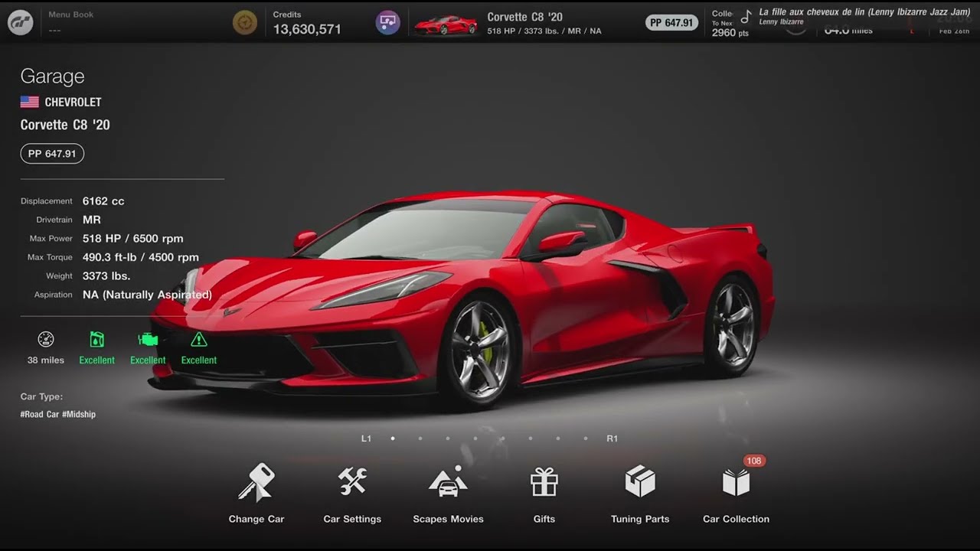Click the Menu Book heading
The width and height of the screenshot is (980, 551).
coord(70,15)
